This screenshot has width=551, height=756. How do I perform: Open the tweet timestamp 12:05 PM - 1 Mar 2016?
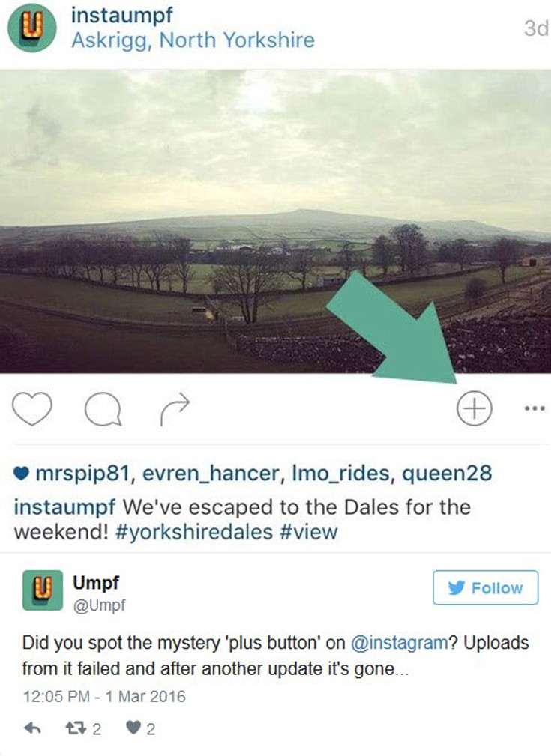point(104,697)
